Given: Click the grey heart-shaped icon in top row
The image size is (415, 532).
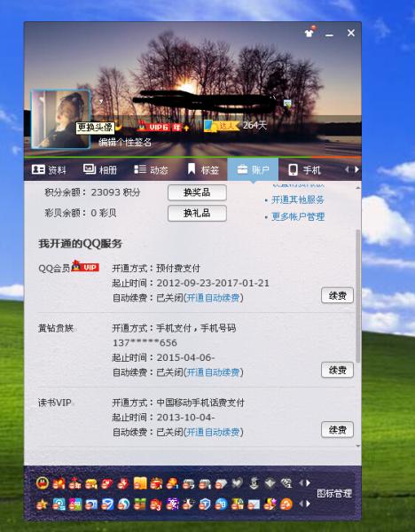Looking at the screenshot, I should [x=237, y=483].
